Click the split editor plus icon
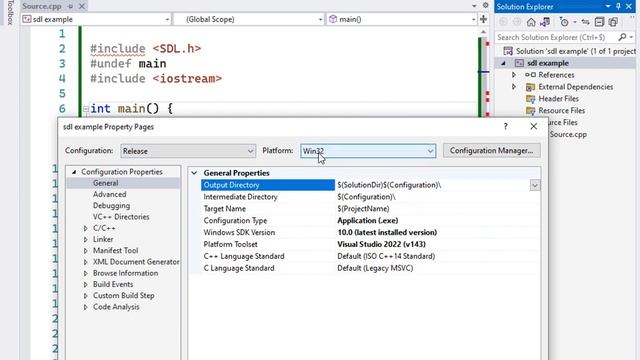 pos(483,19)
